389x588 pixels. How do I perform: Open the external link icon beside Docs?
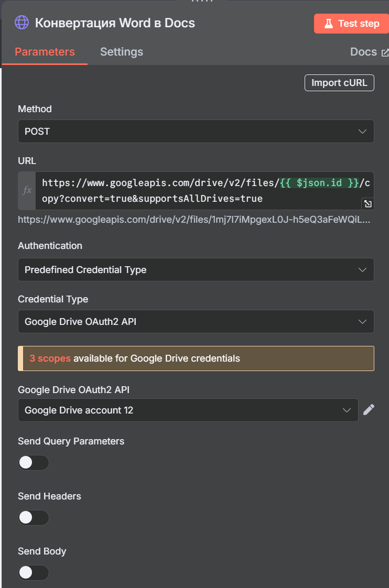[x=385, y=52]
